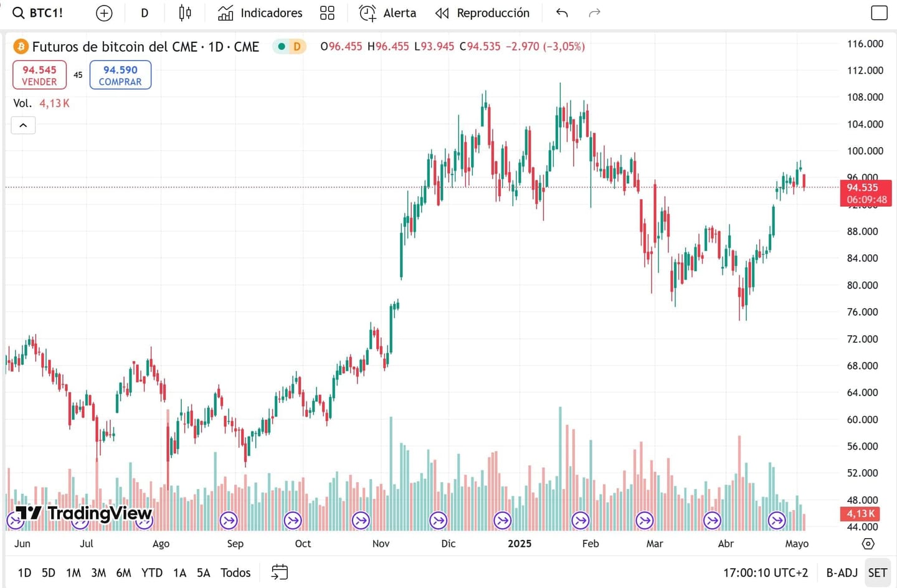Select the candlestick chart style icon
Image resolution: width=897 pixels, height=588 pixels.
click(x=184, y=12)
